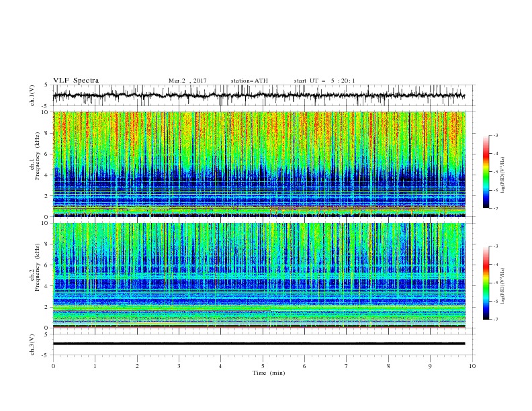The image size is (532, 411).
Task: Click the ch.2 Frequency (kHz) axis label
Action: [x=34, y=267]
